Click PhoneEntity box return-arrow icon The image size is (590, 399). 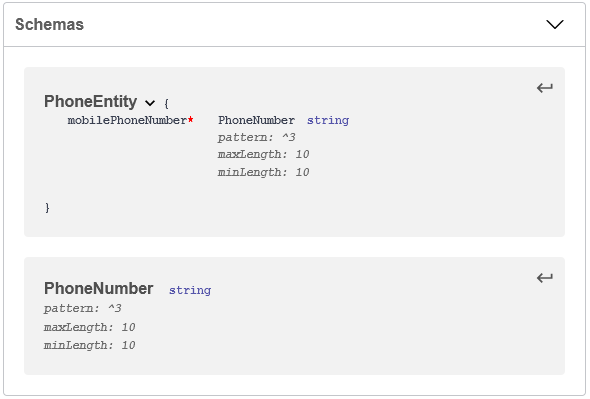544,88
